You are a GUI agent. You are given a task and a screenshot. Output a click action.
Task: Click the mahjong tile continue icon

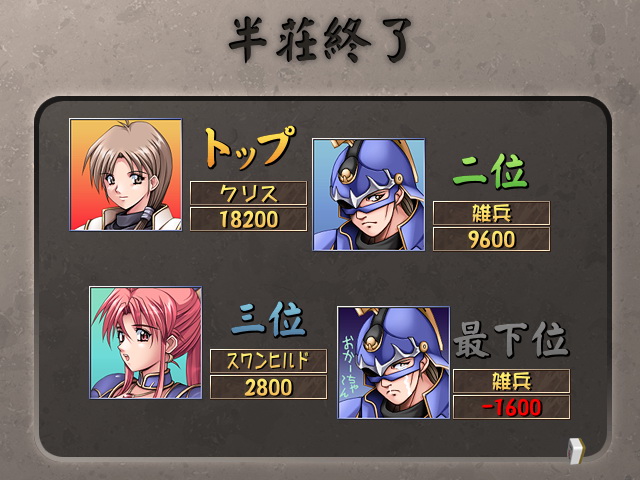pyautogui.click(x=577, y=451)
